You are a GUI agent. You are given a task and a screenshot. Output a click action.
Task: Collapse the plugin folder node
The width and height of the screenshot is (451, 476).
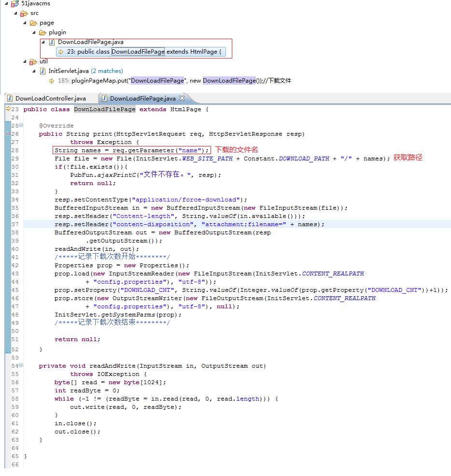click(x=34, y=32)
